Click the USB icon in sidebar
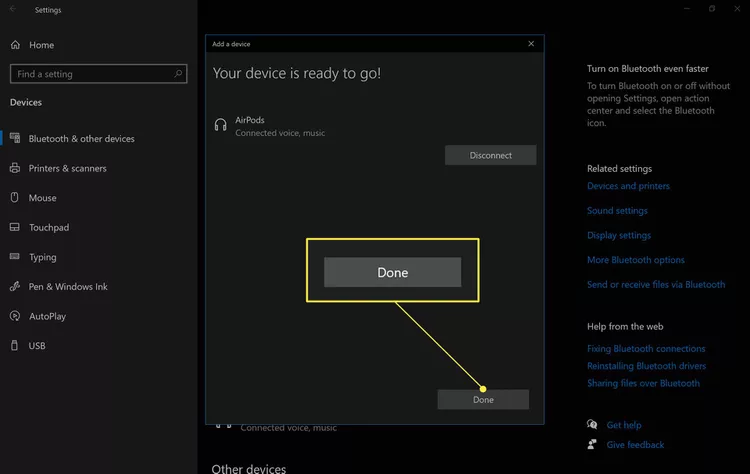Image resolution: width=750 pixels, height=474 pixels. tap(14, 345)
